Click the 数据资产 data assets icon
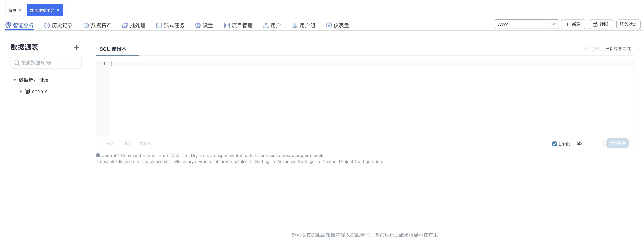 (86, 25)
